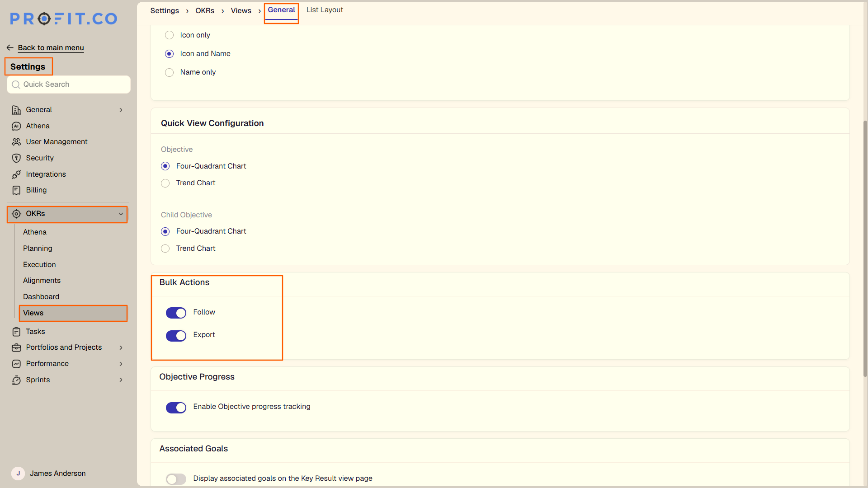
Task: Select the Icon only radio option
Action: (x=169, y=35)
